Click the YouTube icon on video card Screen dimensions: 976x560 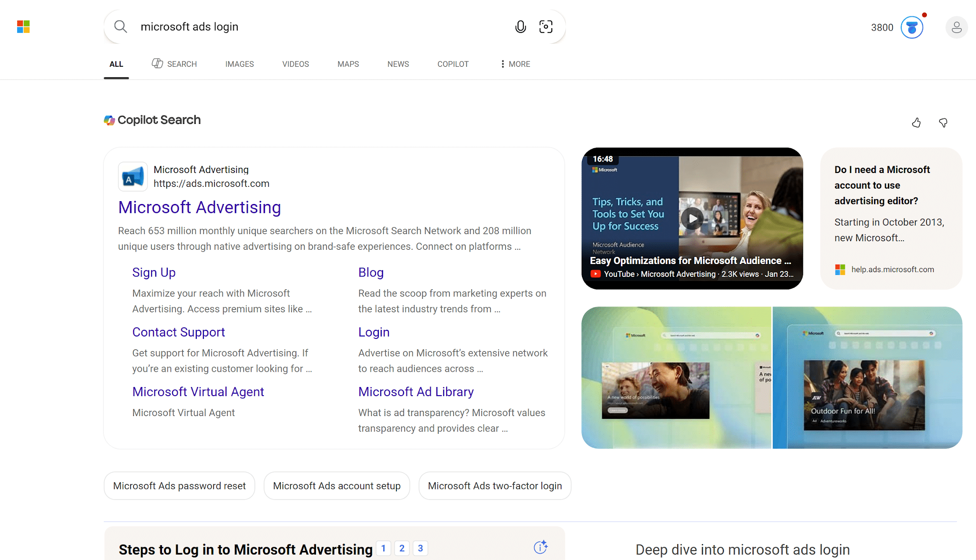point(595,274)
